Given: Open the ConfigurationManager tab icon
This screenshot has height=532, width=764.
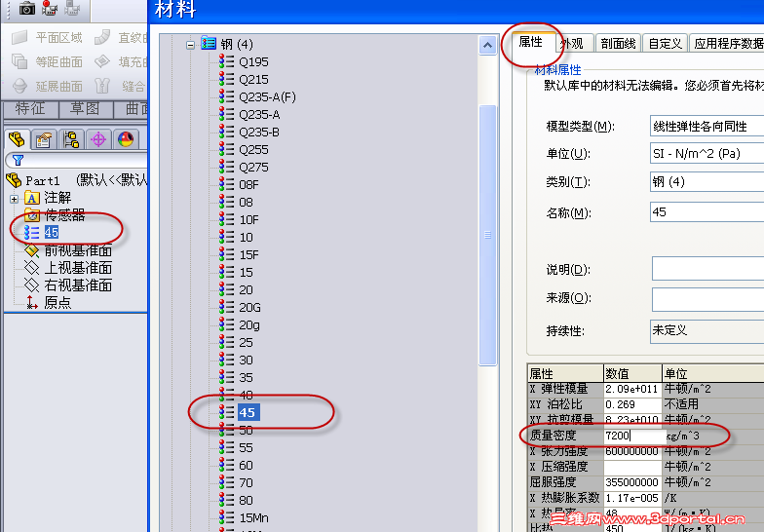Looking at the screenshot, I should (71, 140).
